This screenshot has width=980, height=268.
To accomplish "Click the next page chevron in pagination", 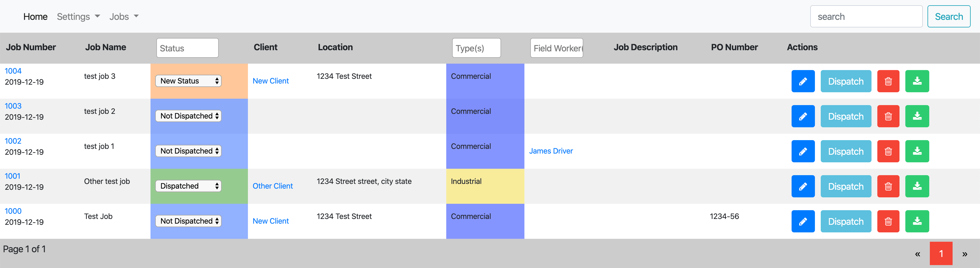I will 965,253.
